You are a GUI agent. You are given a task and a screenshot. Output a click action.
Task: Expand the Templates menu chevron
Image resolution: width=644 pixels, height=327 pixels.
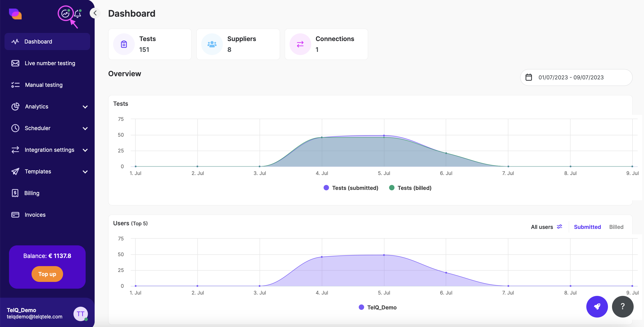pyautogui.click(x=85, y=172)
